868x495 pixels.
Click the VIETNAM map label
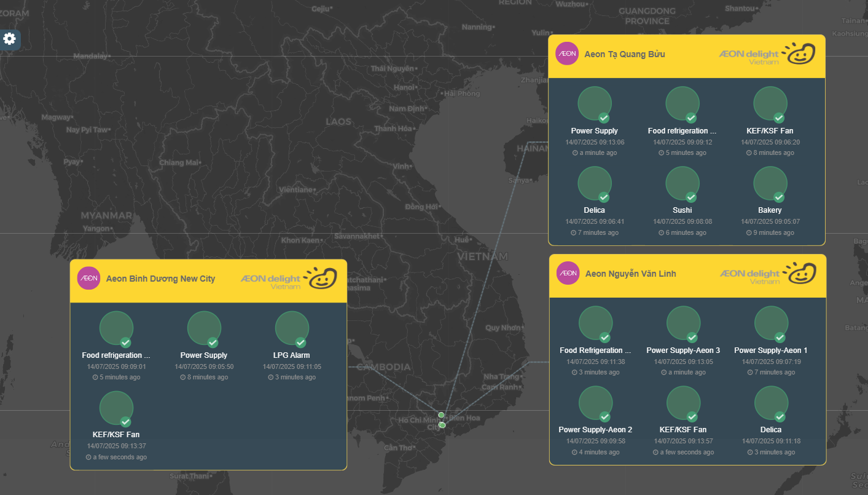click(x=483, y=256)
